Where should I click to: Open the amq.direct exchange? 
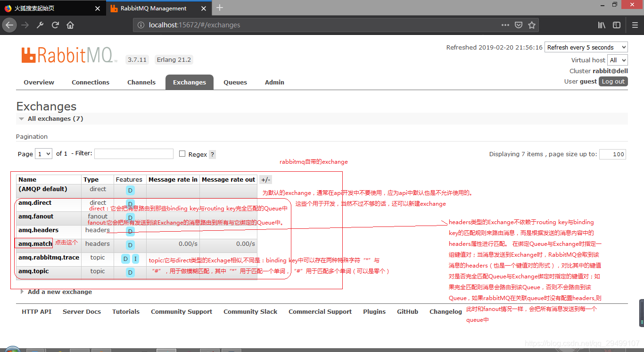point(35,202)
